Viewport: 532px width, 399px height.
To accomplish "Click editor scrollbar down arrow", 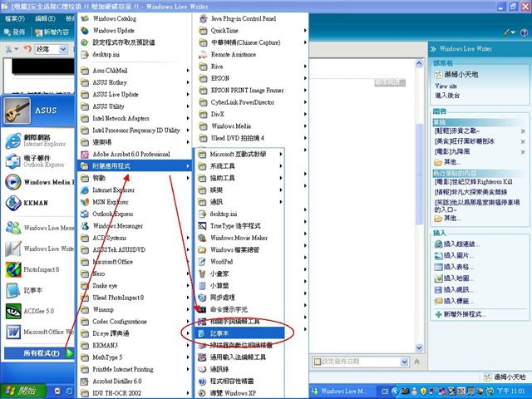I will pos(419,347).
